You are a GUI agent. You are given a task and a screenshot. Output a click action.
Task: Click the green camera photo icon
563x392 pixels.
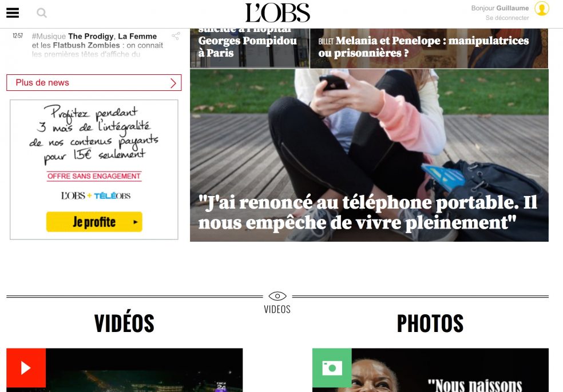332,367
